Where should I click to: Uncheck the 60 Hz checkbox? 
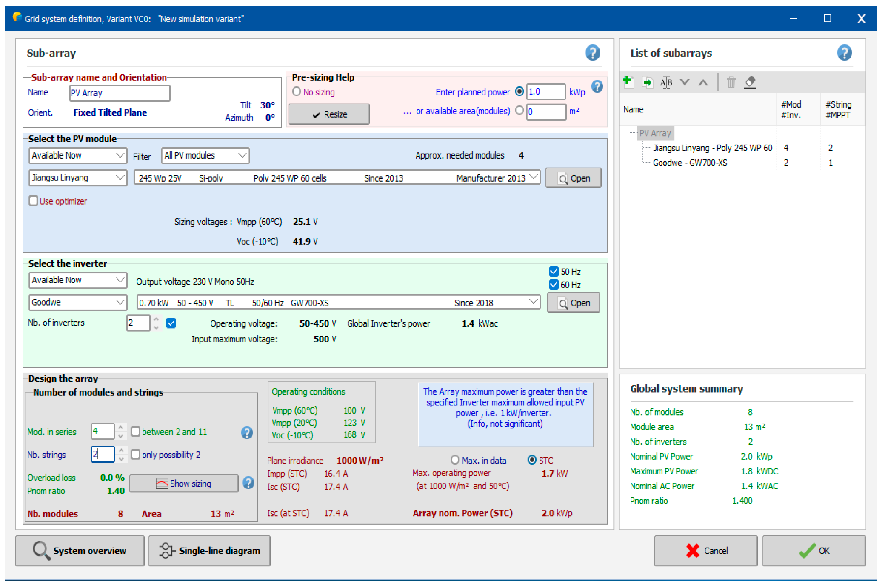(554, 285)
